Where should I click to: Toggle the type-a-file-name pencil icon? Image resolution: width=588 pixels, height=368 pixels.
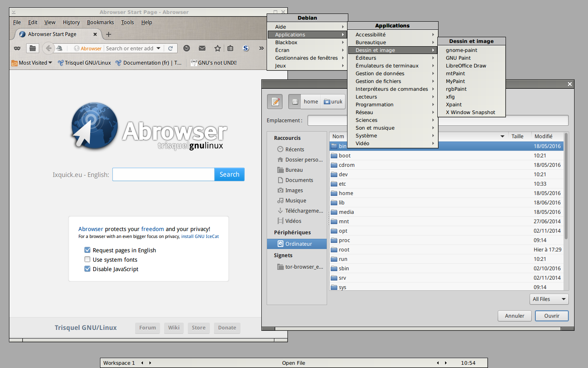coord(275,101)
